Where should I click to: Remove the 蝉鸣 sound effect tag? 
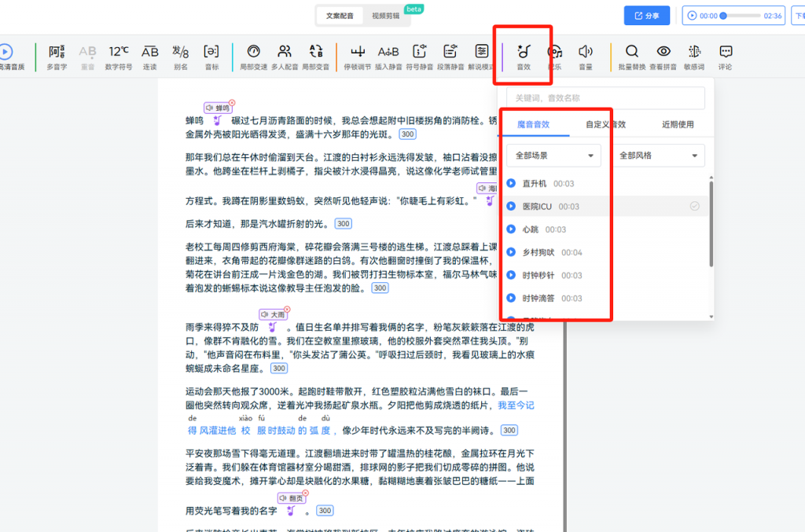(x=232, y=103)
